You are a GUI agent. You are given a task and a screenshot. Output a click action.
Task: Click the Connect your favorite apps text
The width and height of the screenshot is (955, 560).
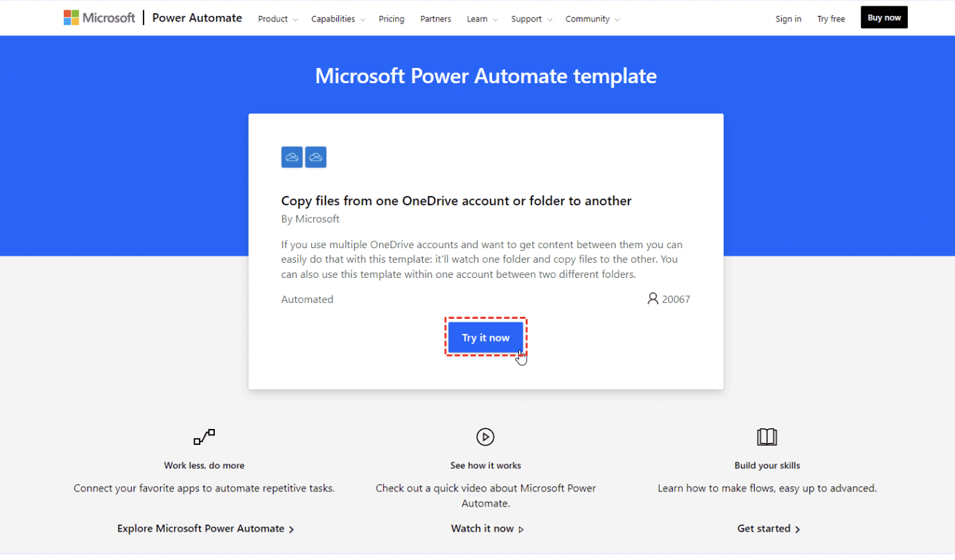point(204,489)
